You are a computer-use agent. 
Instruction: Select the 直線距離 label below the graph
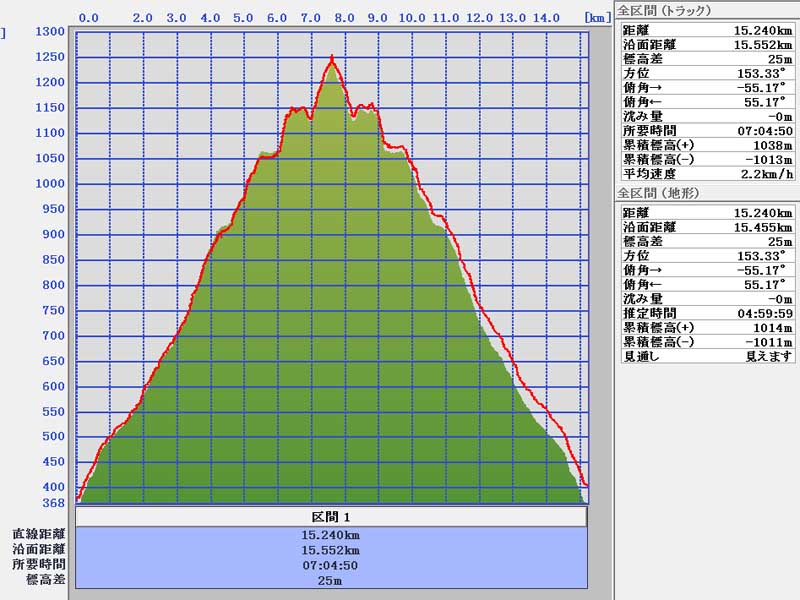click(x=39, y=534)
